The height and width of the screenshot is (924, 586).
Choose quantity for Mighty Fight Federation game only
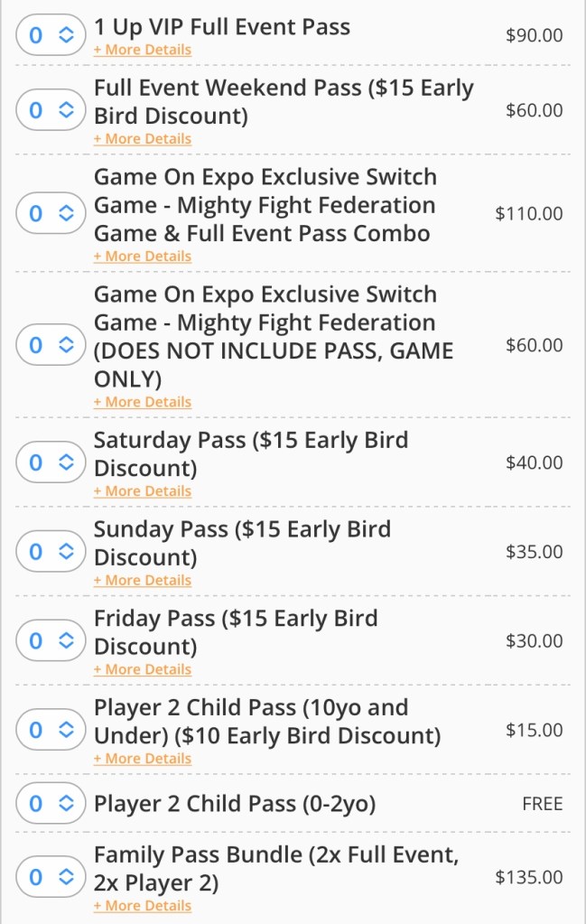tap(49, 345)
